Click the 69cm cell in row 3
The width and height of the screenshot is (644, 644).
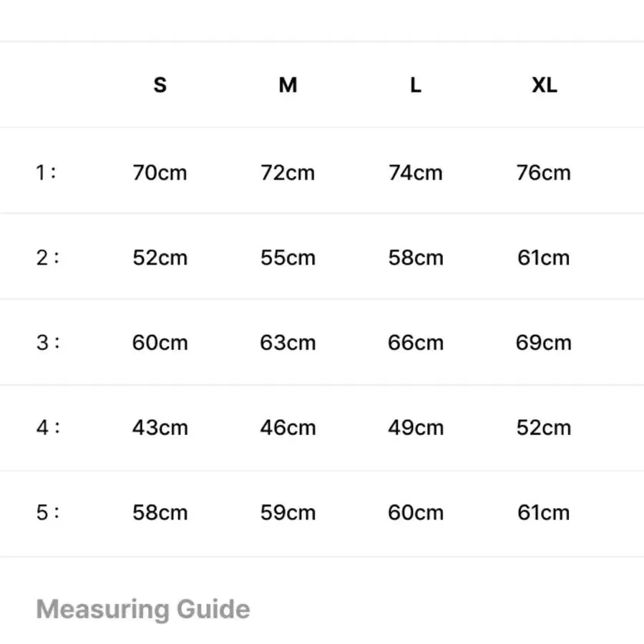[x=543, y=343]
